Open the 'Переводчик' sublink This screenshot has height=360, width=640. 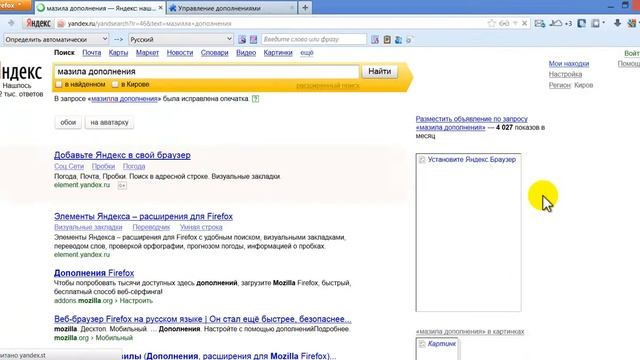(151, 227)
